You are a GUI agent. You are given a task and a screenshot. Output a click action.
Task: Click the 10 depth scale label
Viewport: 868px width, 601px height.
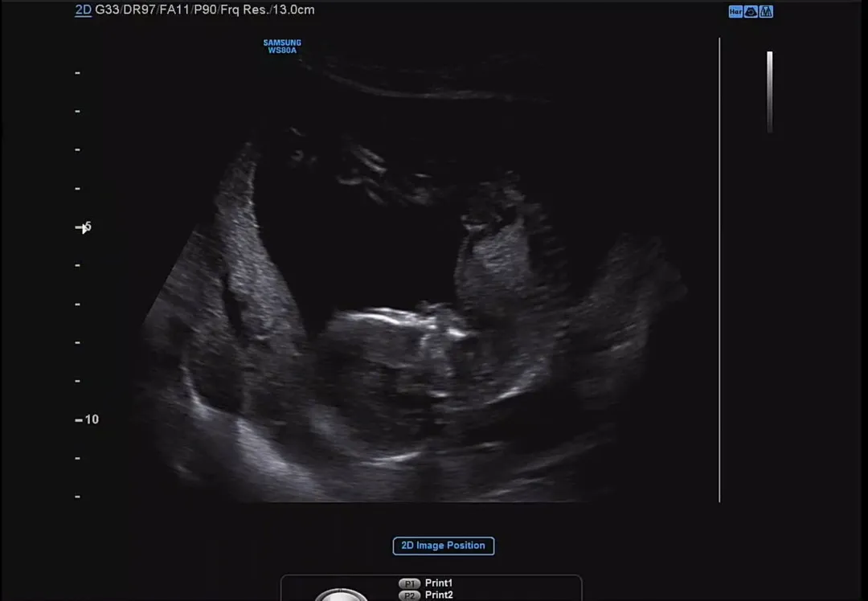click(92, 419)
